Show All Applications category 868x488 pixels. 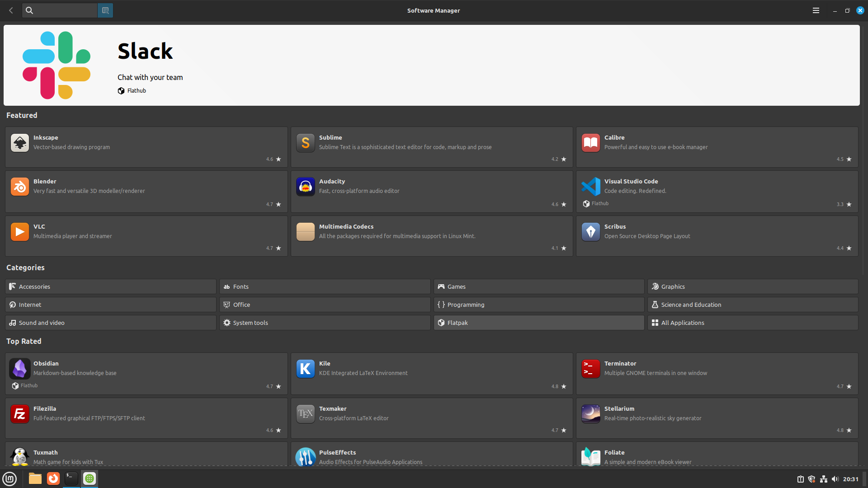753,323
